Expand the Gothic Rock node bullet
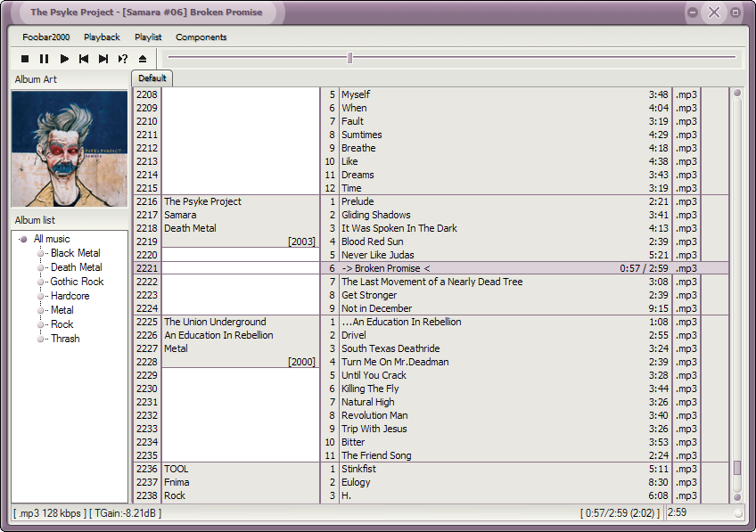756x532 pixels. click(x=40, y=282)
